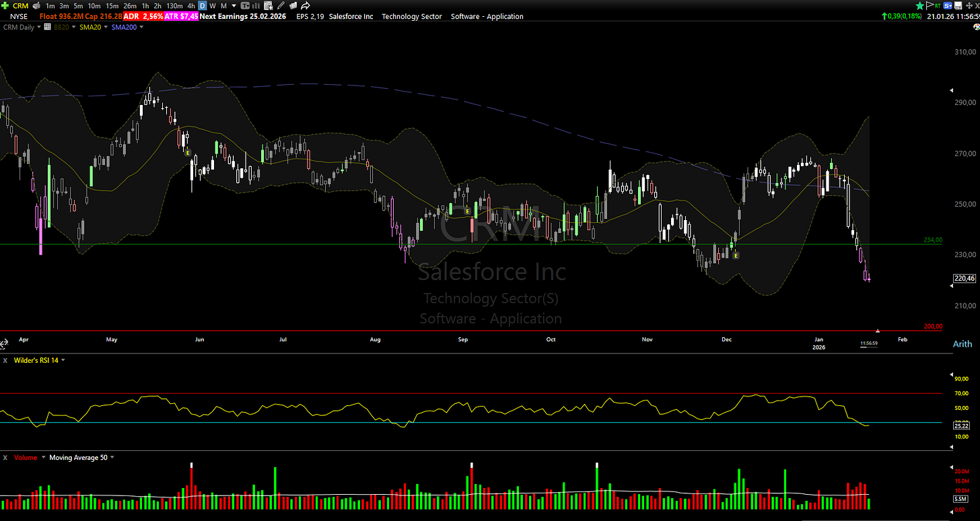Set chart to 1h timeframe
The image size is (980, 521).
[145, 5]
